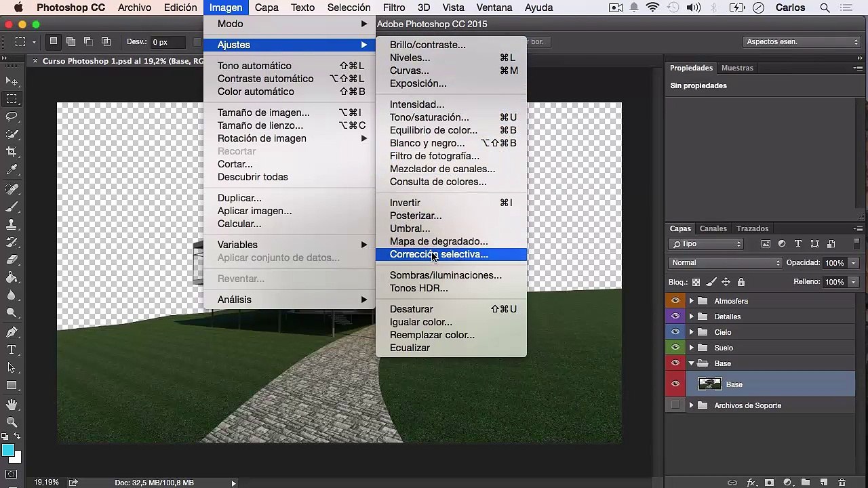This screenshot has width=868, height=488.
Task: Toggle the pixel layer filter icon
Action: coord(766,244)
